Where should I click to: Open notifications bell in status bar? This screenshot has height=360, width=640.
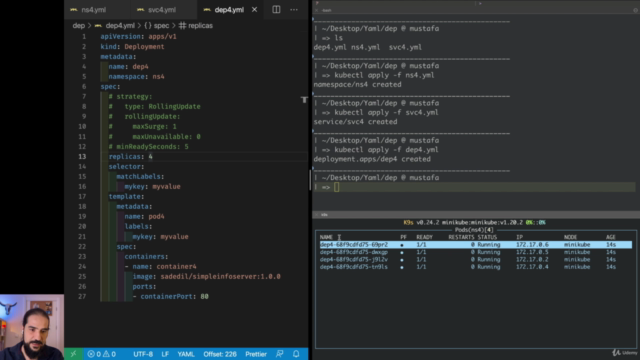click(296, 354)
